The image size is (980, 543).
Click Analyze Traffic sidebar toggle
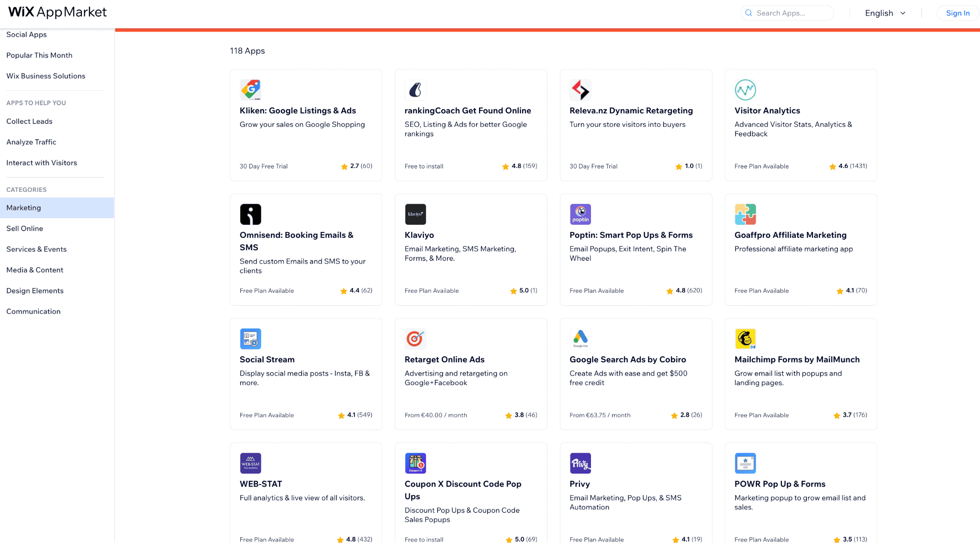31,142
